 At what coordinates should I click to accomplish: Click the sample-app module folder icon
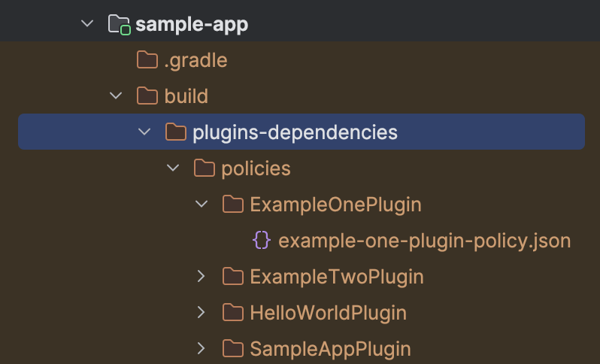coord(120,25)
